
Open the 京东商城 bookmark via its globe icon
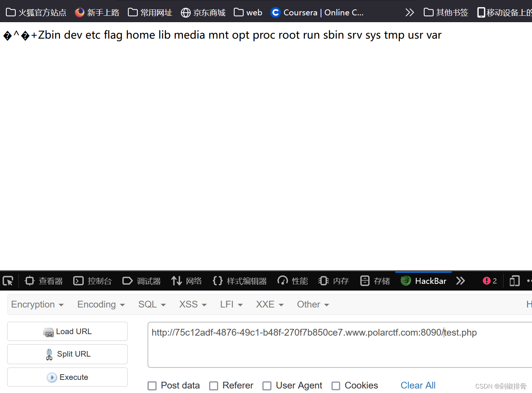(x=185, y=12)
